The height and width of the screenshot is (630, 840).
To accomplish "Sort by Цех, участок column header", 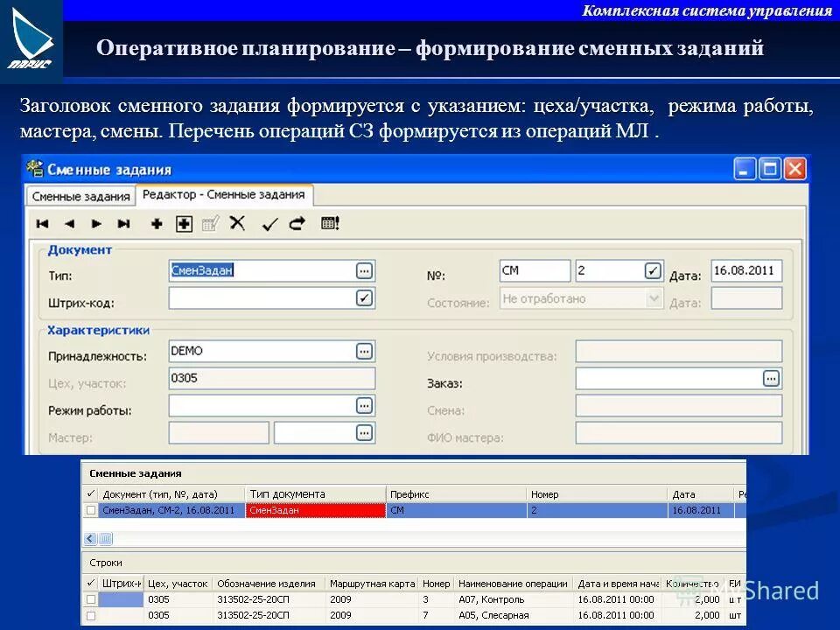I will coord(178,584).
